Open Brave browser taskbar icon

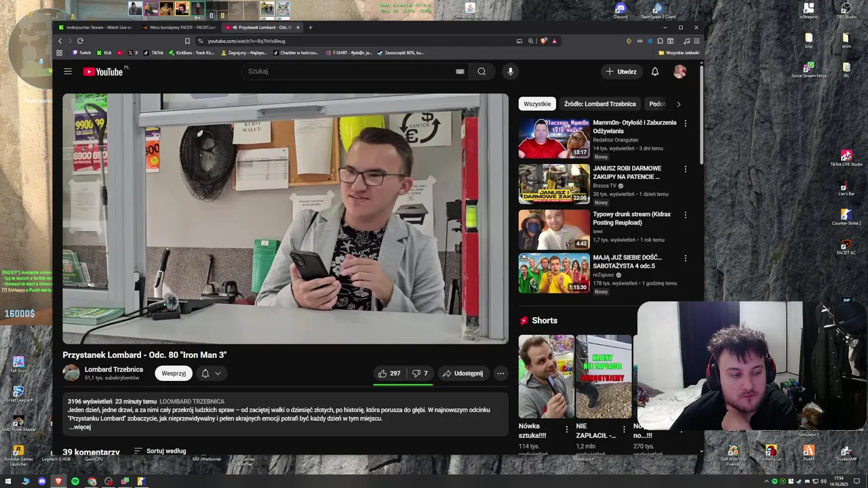58,481
